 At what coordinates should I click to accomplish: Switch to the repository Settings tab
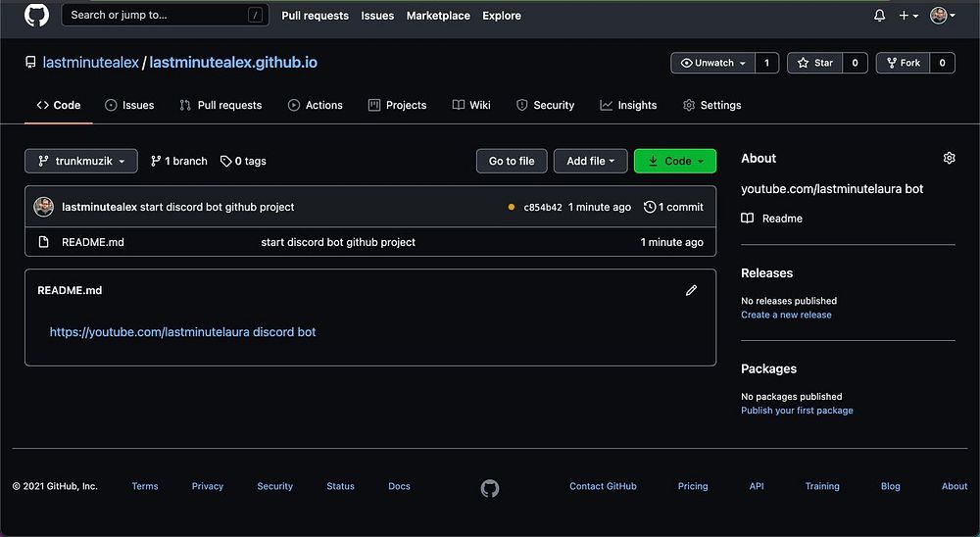(x=711, y=105)
